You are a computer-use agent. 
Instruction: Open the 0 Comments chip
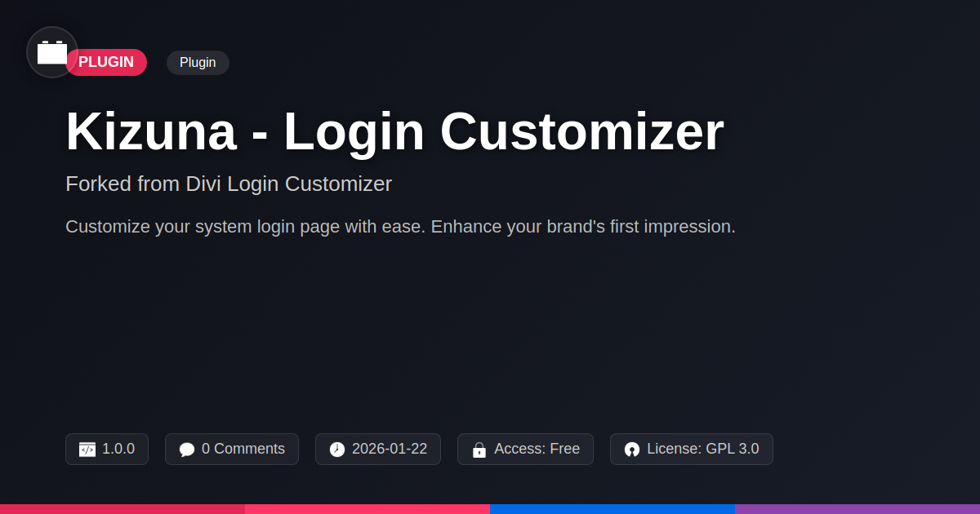pos(232,450)
